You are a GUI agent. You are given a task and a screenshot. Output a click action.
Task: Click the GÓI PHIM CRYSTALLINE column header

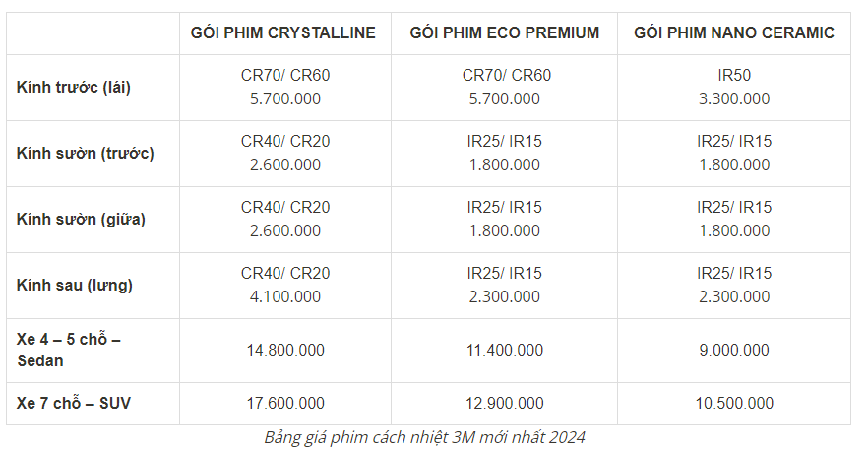(283, 32)
